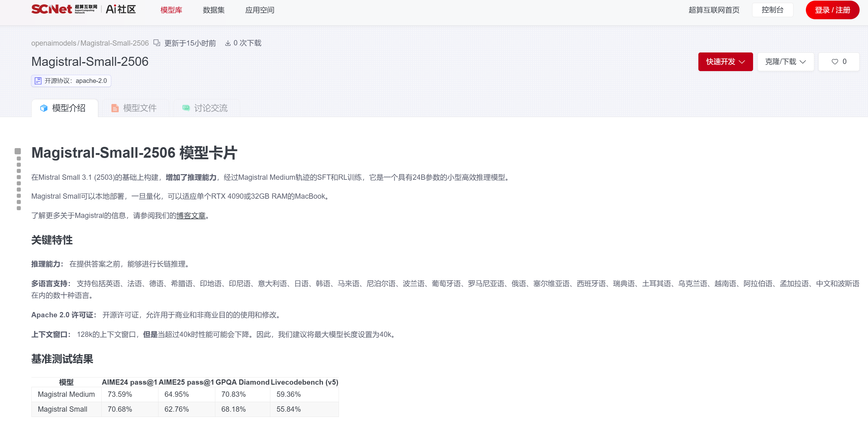
Task: Switch to the 讨论交流 tab
Action: [205, 108]
